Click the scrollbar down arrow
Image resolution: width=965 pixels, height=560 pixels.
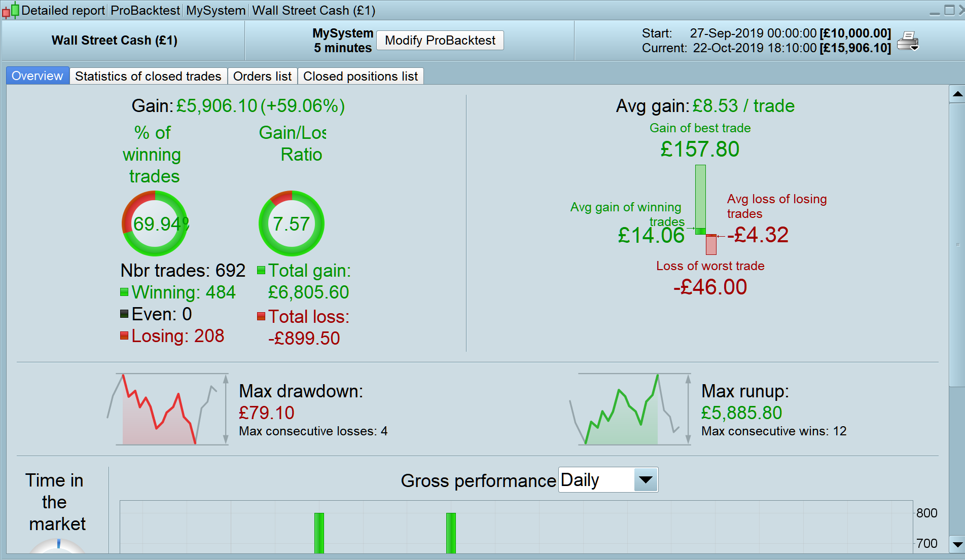pos(957,545)
